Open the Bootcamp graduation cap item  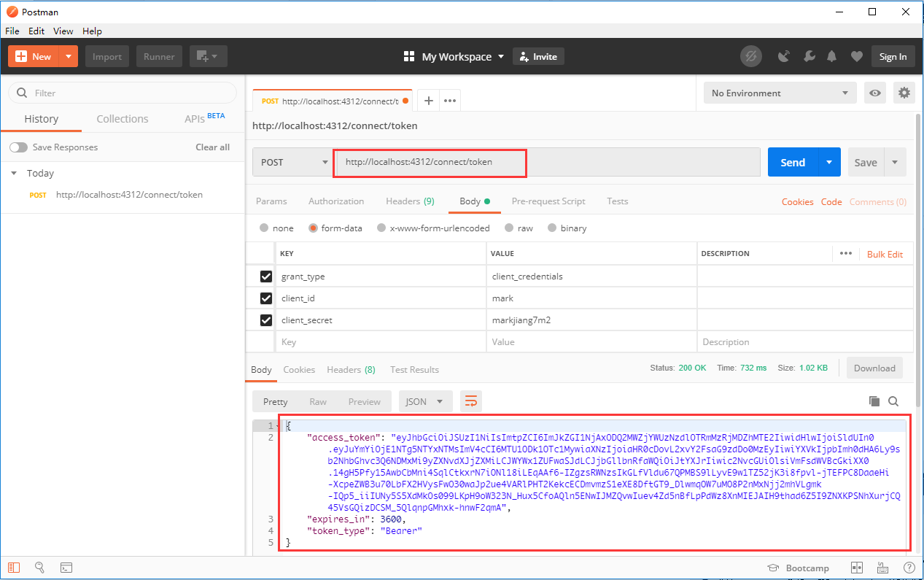coord(799,568)
